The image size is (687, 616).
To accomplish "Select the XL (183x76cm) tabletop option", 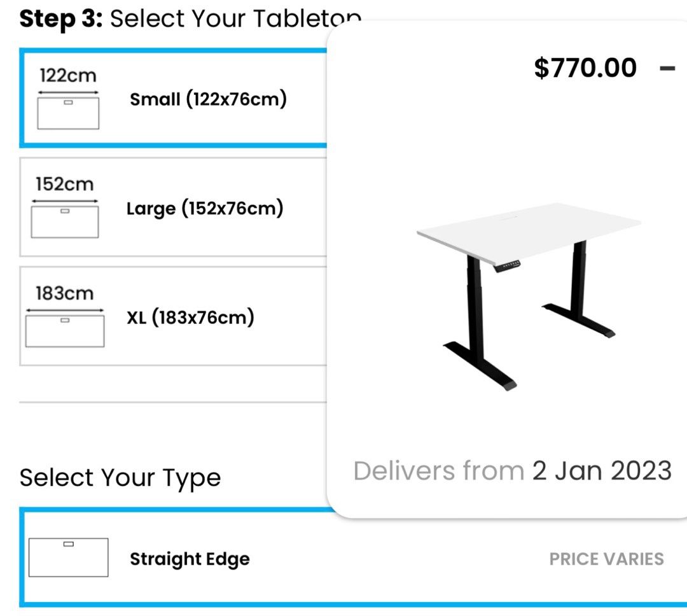I will tap(172, 318).
